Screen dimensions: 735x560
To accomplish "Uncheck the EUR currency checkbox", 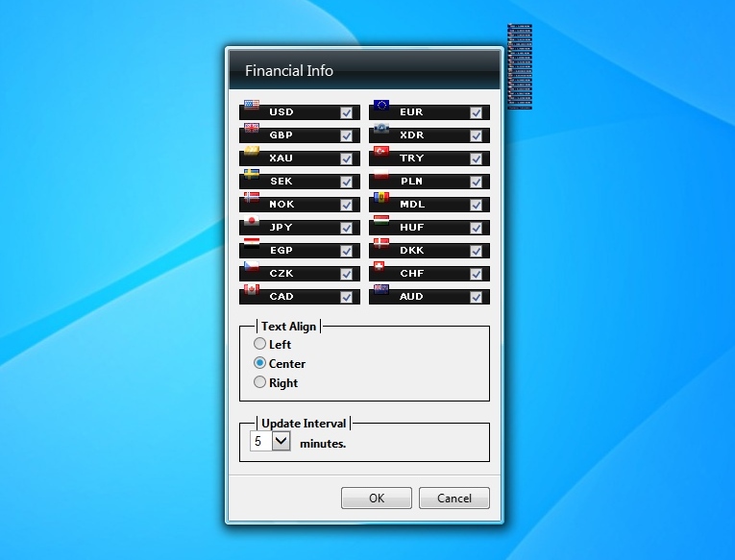I will [477, 113].
